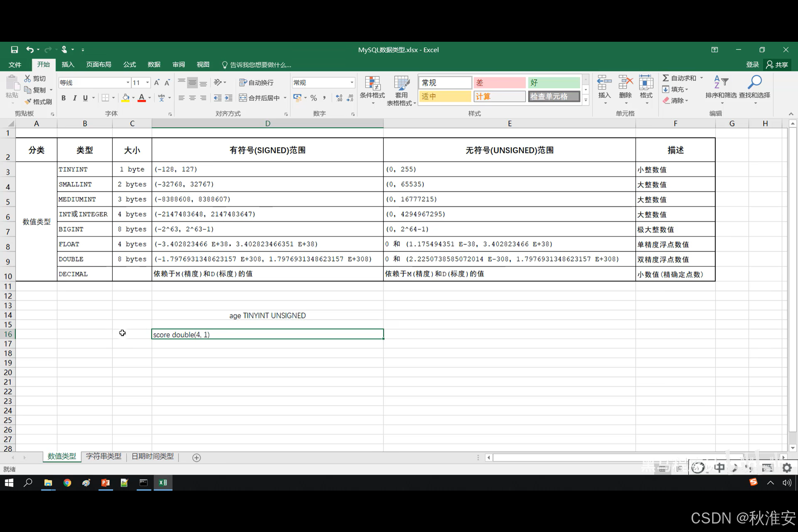Click the 登录 sign-in button
Viewport: 798px width, 532px height.
coord(752,65)
